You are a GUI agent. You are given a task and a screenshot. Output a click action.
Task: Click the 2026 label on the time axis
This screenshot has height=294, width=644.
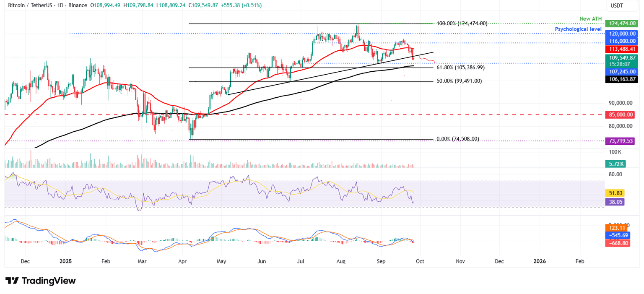539,261
